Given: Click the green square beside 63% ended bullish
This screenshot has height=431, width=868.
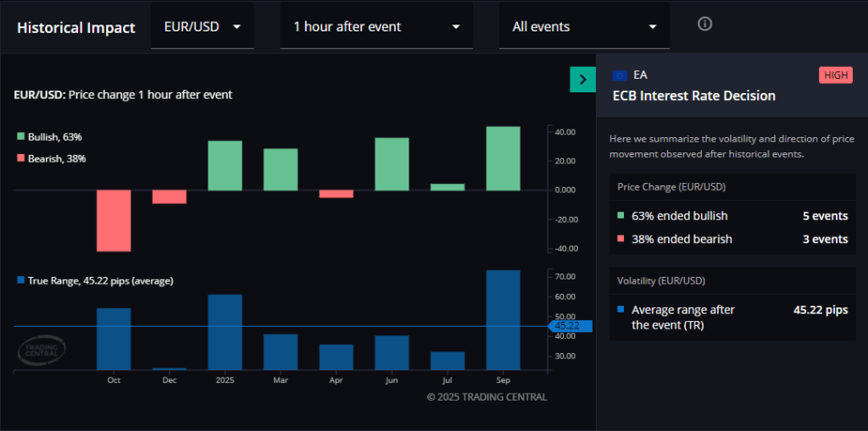Looking at the screenshot, I should coord(621,216).
